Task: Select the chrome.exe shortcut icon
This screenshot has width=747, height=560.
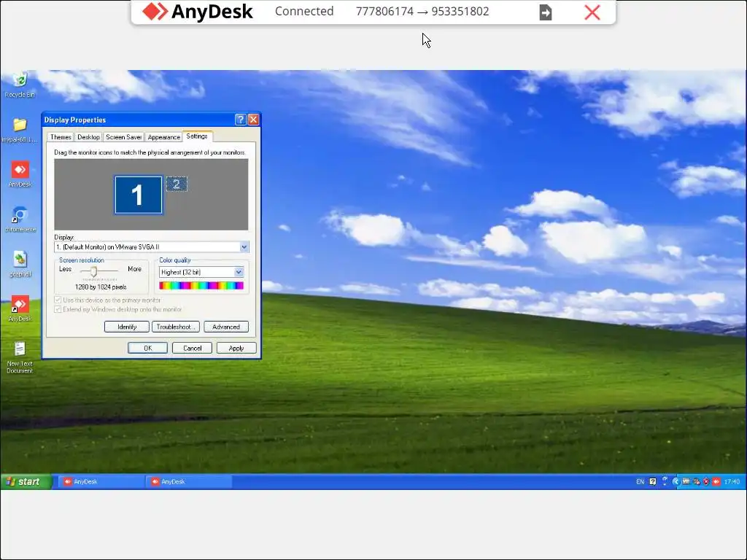Action: click(x=20, y=219)
